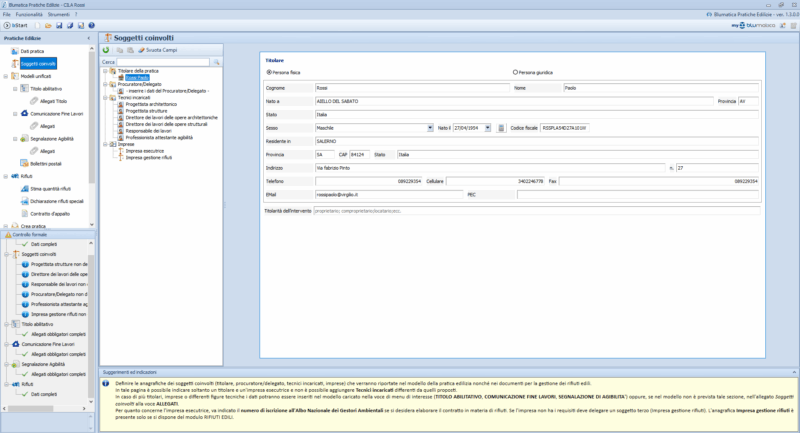Open the Sesso dropdown
This screenshot has width=800, height=433.
point(432,128)
